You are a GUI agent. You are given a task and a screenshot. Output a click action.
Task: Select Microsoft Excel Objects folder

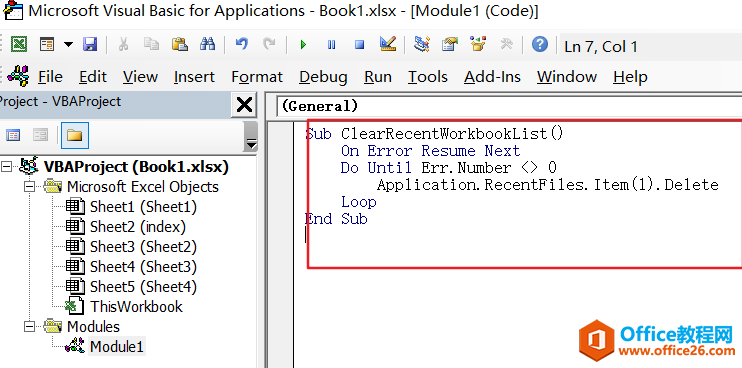(x=143, y=187)
